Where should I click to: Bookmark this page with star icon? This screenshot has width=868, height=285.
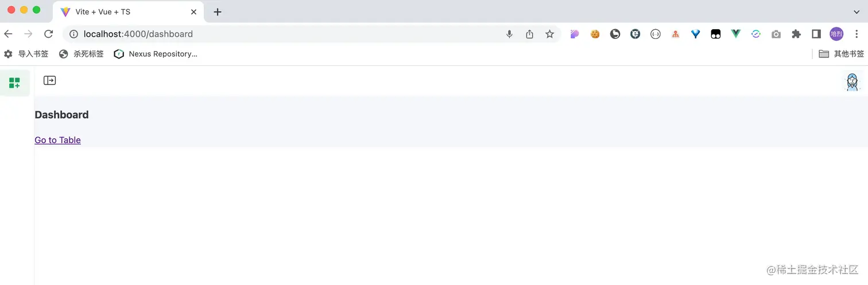(550, 34)
